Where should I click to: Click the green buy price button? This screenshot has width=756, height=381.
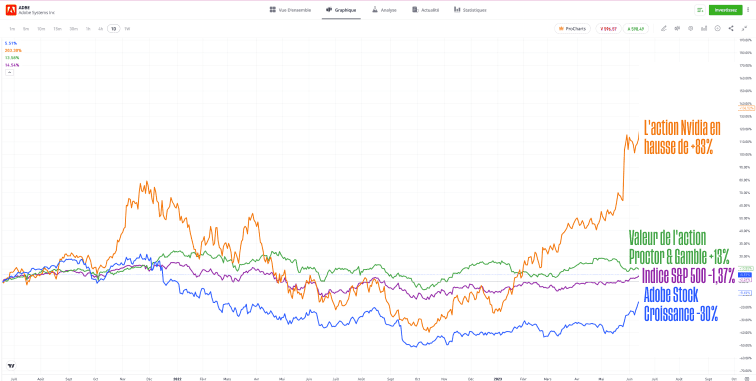coord(636,28)
